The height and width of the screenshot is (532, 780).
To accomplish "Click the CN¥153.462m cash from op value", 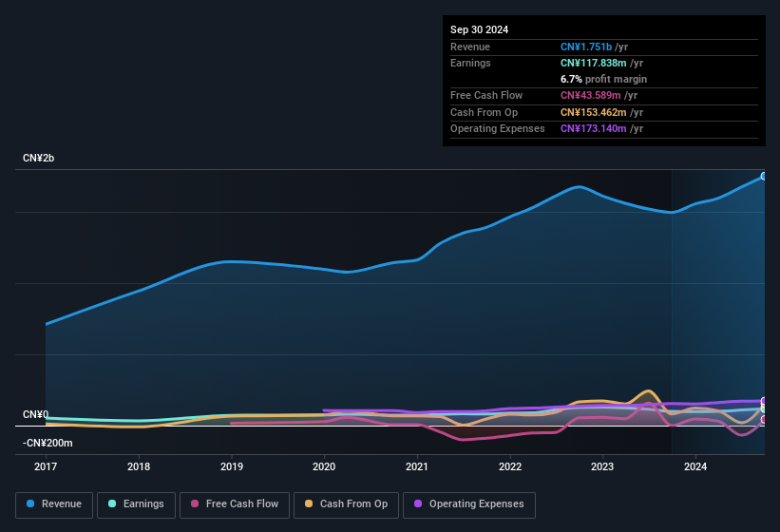I will tap(593, 112).
